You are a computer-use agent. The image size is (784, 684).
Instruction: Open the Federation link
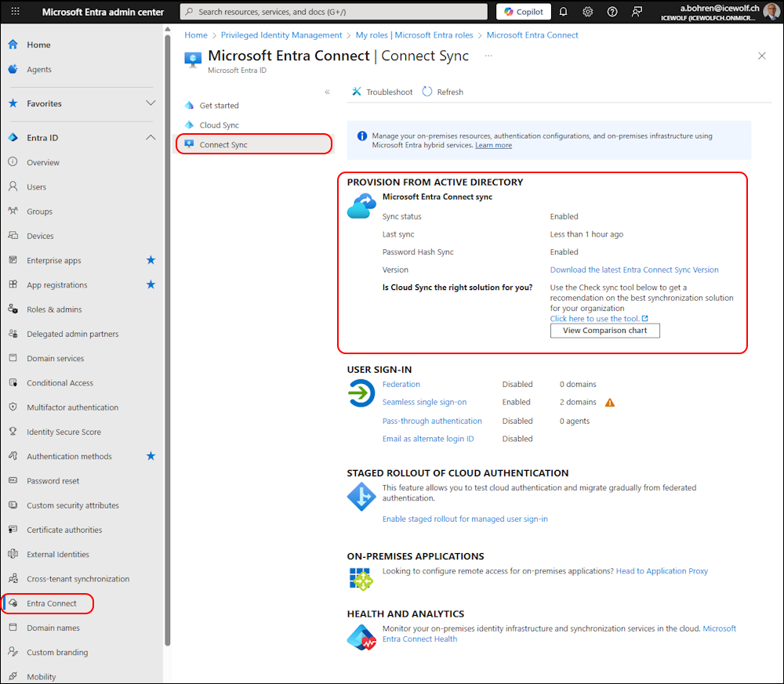pyautogui.click(x=401, y=384)
